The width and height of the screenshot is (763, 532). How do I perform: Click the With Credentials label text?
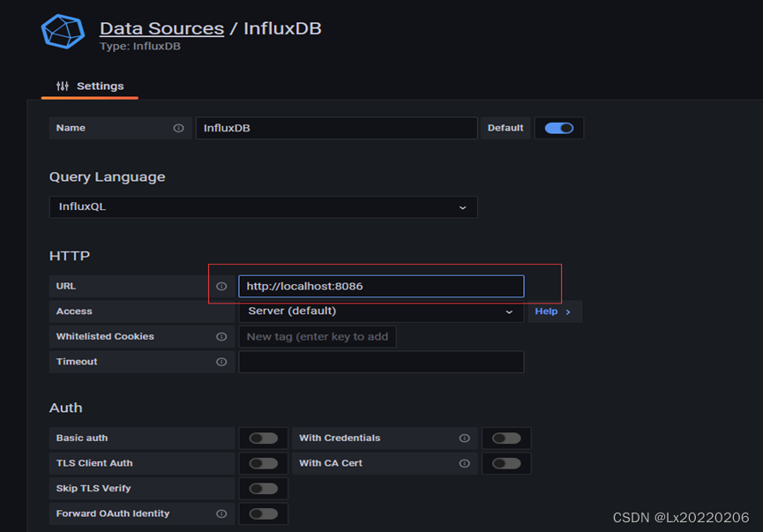[340, 438]
